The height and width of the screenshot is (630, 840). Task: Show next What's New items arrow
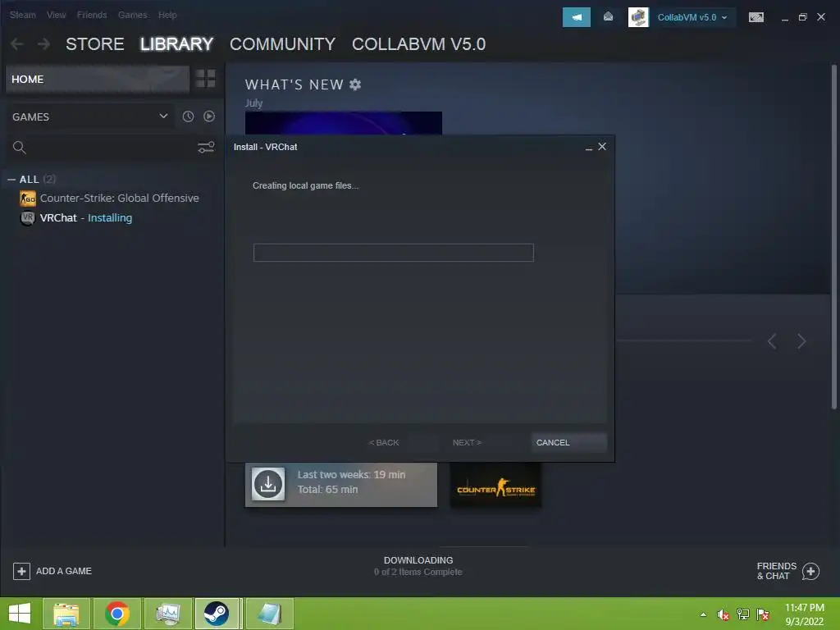coord(801,341)
